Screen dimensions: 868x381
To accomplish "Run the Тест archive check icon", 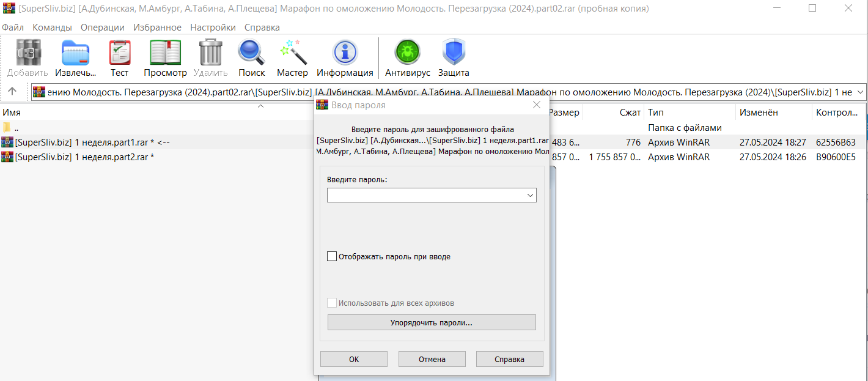I will pos(120,53).
